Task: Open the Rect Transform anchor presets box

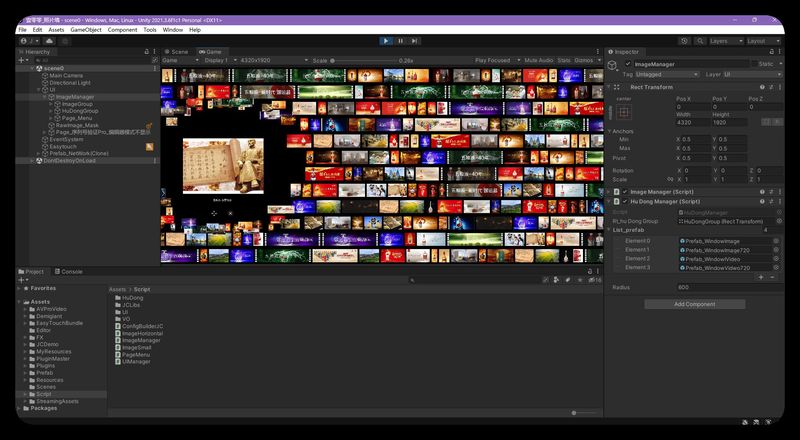Action: click(x=624, y=112)
